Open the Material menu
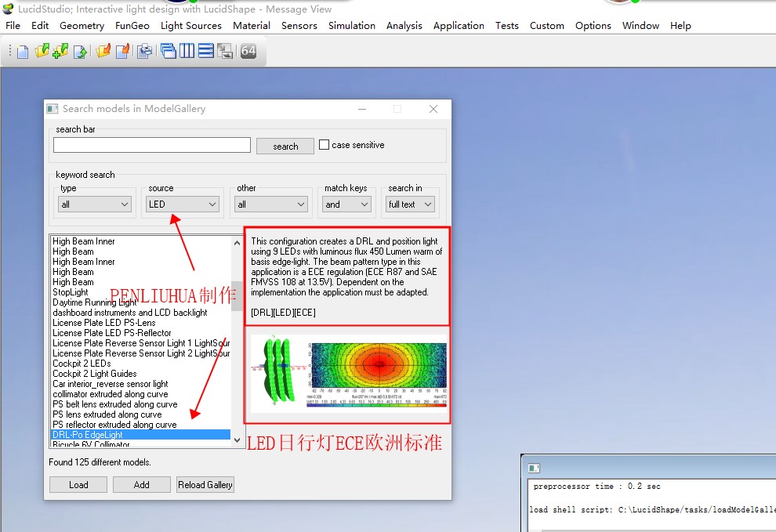 252,26
